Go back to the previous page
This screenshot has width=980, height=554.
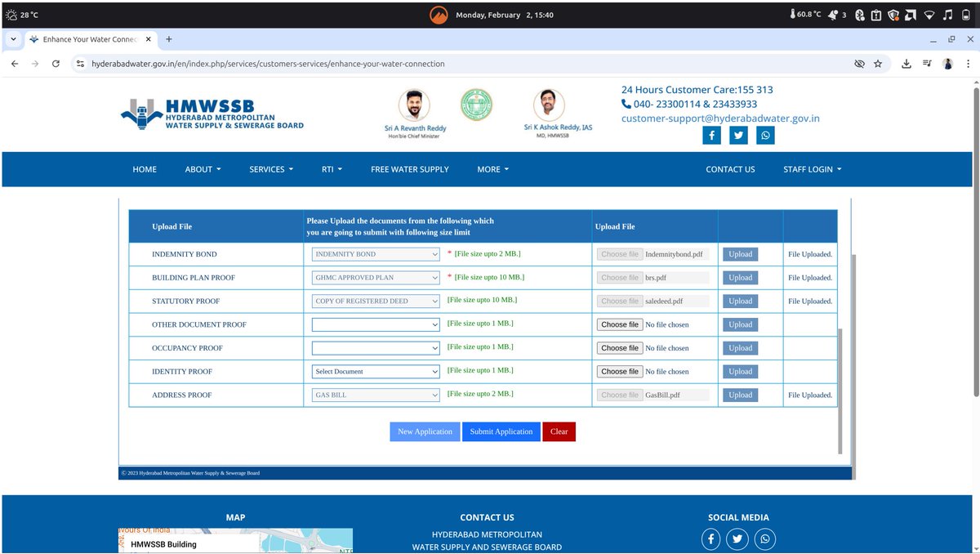click(x=15, y=64)
